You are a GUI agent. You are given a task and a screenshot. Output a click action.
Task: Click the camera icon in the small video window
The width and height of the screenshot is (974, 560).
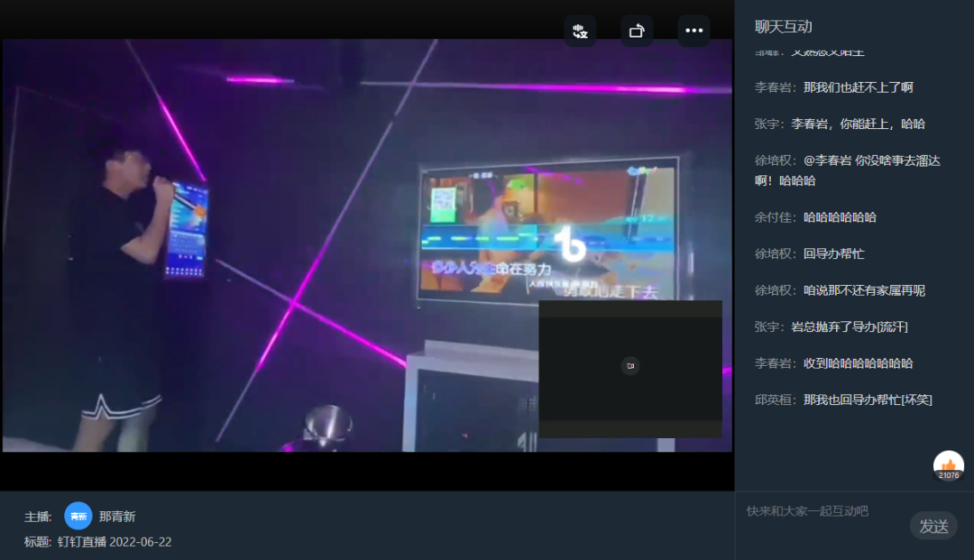point(630,365)
